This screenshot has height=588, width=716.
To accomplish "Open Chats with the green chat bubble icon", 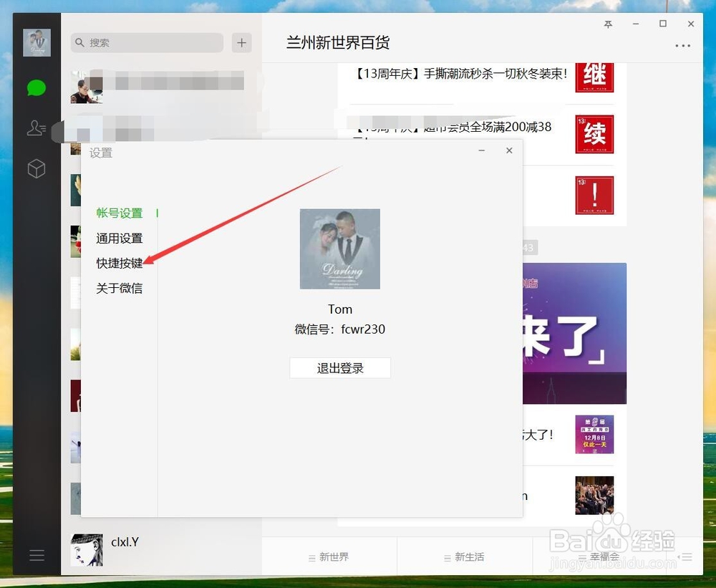I will [36, 88].
